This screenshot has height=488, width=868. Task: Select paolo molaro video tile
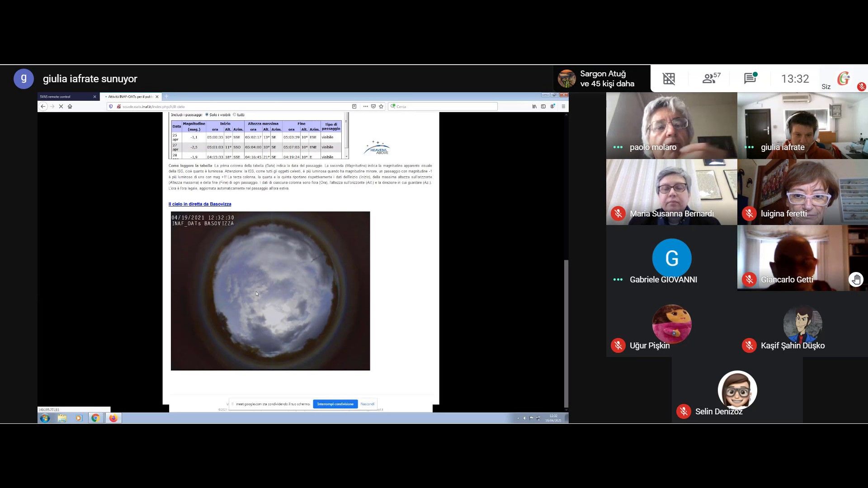coord(671,126)
